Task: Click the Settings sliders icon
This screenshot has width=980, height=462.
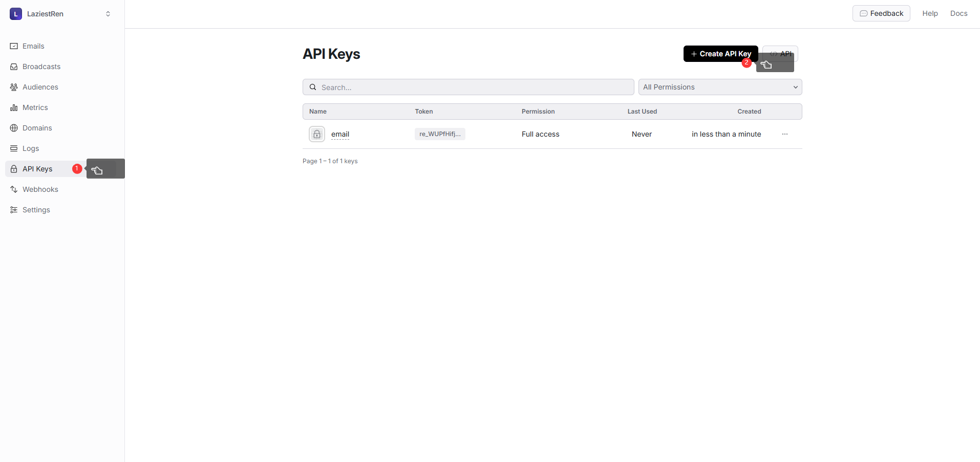Action: coord(14,210)
